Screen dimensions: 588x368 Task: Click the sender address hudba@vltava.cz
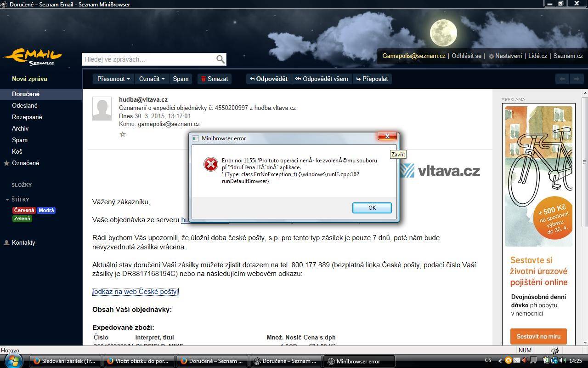point(143,99)
